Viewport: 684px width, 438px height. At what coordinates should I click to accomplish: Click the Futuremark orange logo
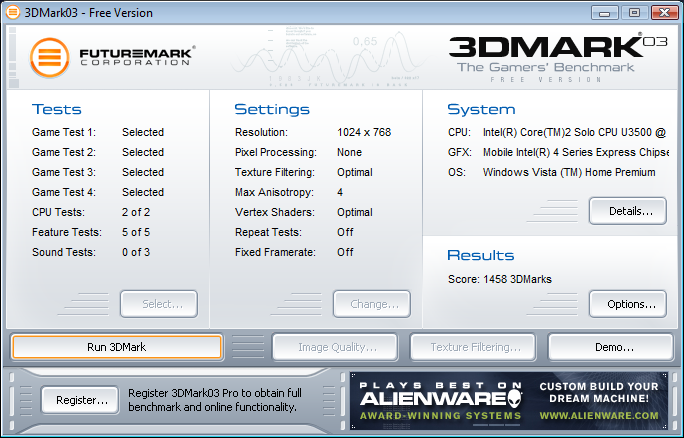[x=50, y=58]
